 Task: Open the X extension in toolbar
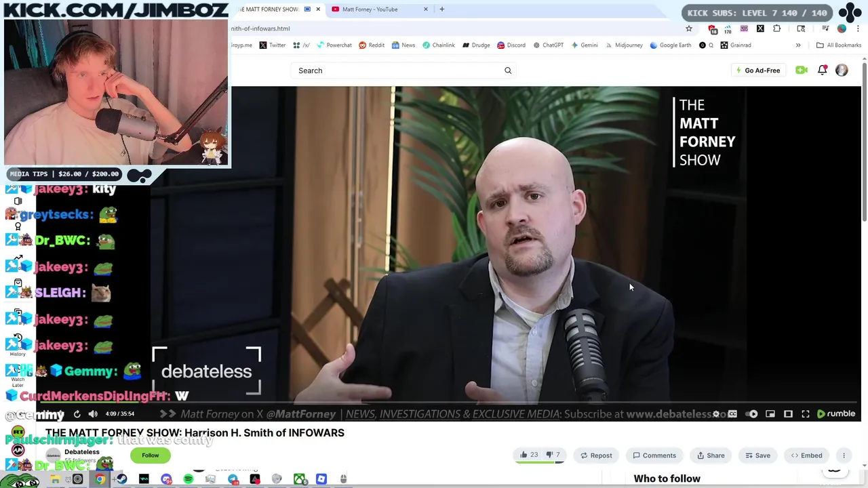(x=760, y=28)
